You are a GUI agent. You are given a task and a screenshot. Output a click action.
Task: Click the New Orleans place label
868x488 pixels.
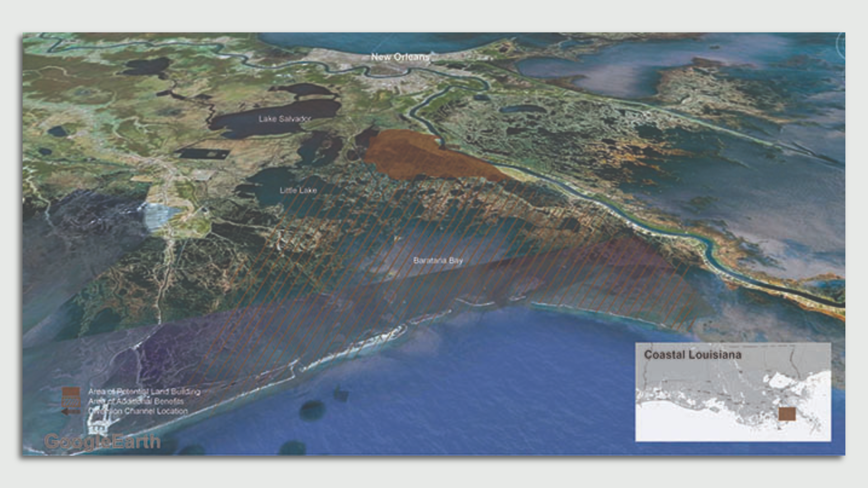(401, 57)
